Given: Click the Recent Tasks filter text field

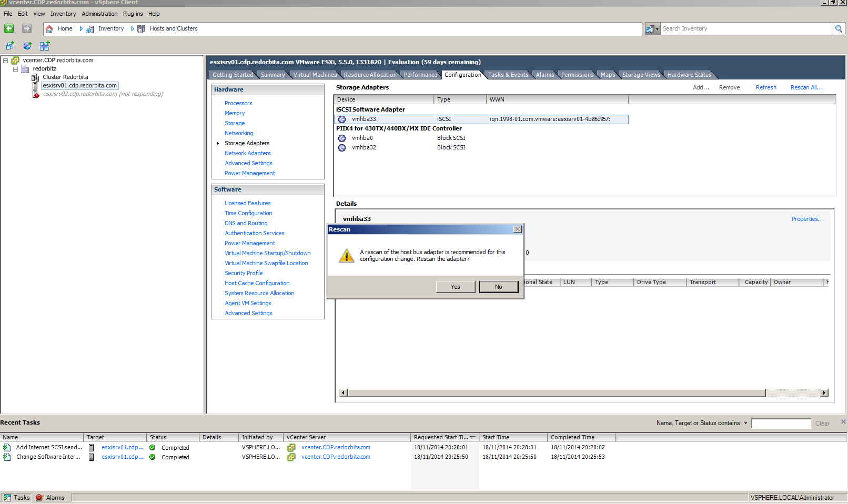Looking at the screenshot, I should tap(781, 424).
